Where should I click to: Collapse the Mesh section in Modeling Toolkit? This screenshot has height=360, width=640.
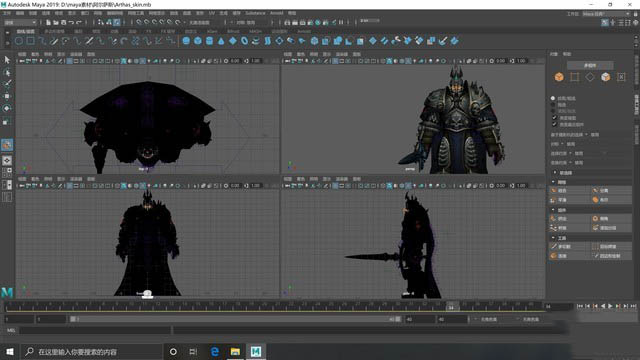point(553,182)
